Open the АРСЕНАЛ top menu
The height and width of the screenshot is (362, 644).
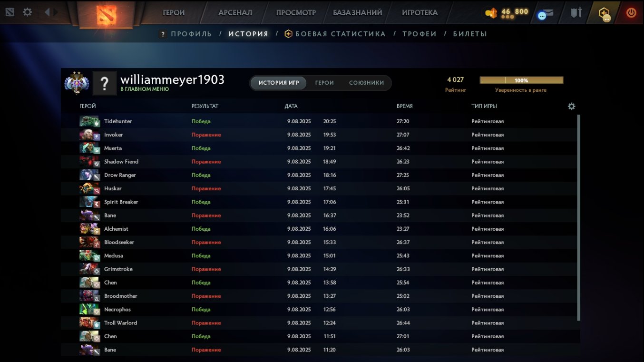235,13
